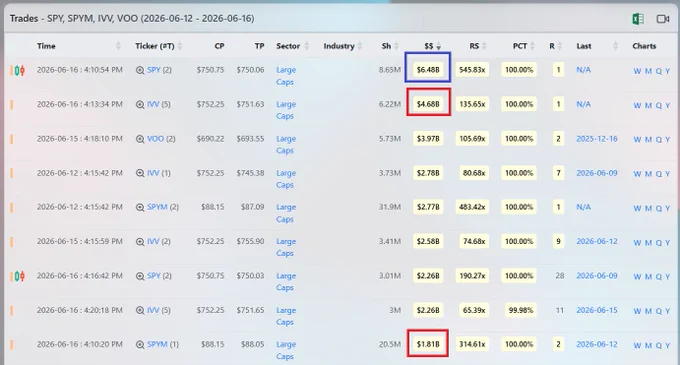This screenshot has height=365, width=680.
Task: Sort table by RS column
Action: [x=484, y=46]
